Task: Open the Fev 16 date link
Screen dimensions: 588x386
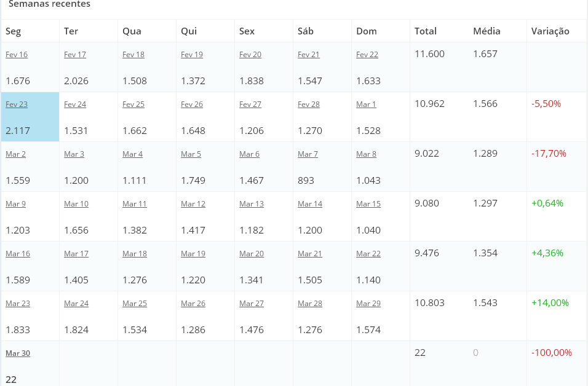Action: click(x=17, y=54)
